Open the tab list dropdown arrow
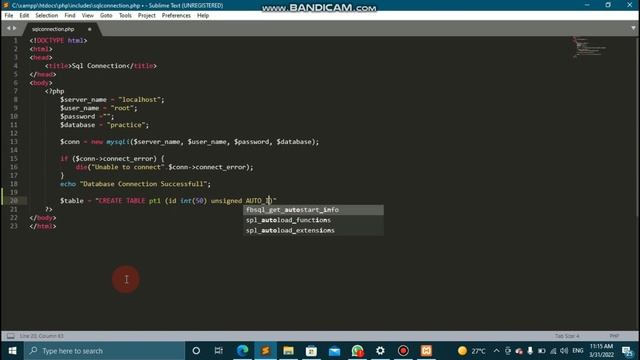The image size is (640, 360). click(633, 28)
